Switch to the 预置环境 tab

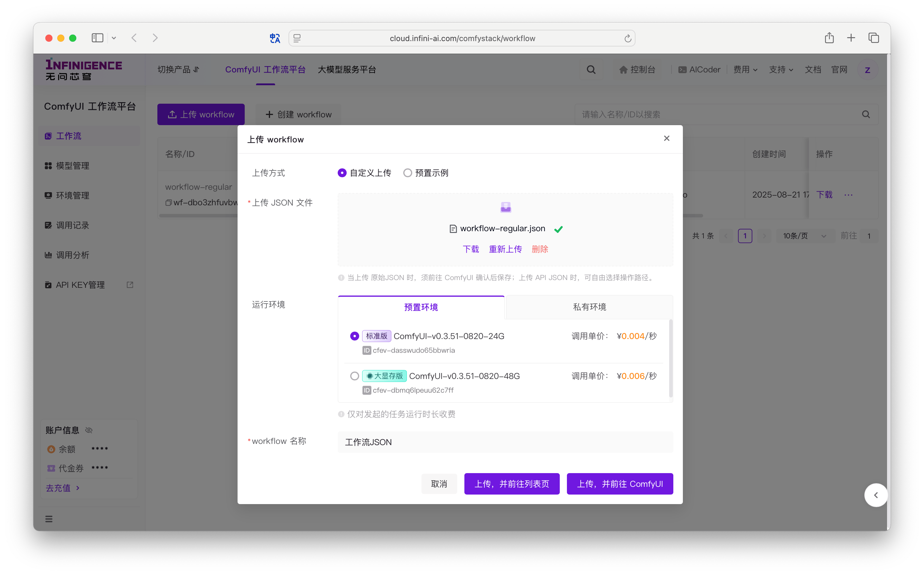(421, 307)
